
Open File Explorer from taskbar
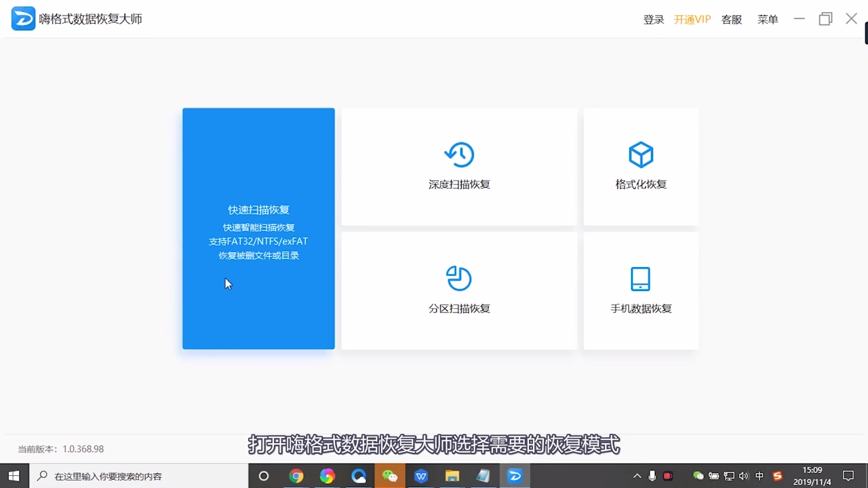coord(452,476)
